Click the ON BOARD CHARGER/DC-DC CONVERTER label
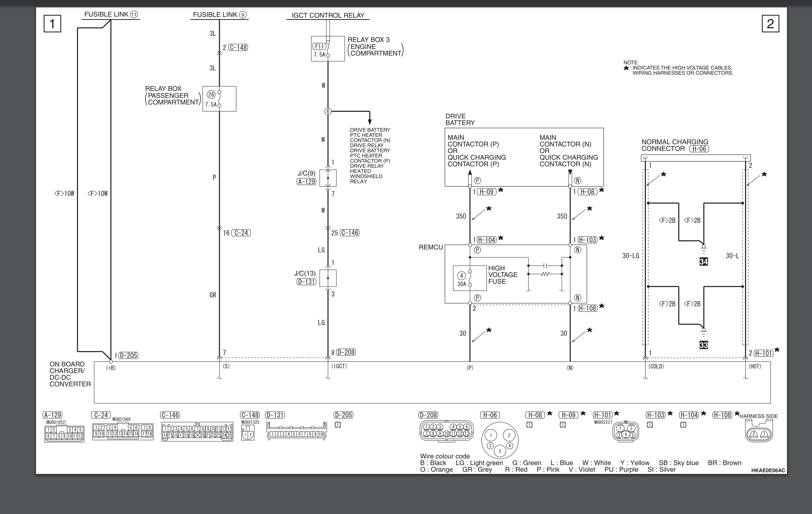The width and height of the screenshot is (812, 514). [x=70, y=374]
